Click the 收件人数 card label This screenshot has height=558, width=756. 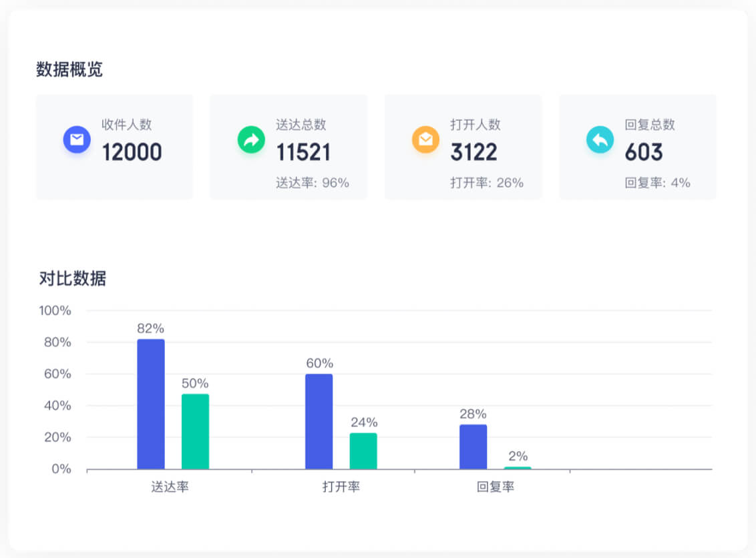click(x=127, y=125)
